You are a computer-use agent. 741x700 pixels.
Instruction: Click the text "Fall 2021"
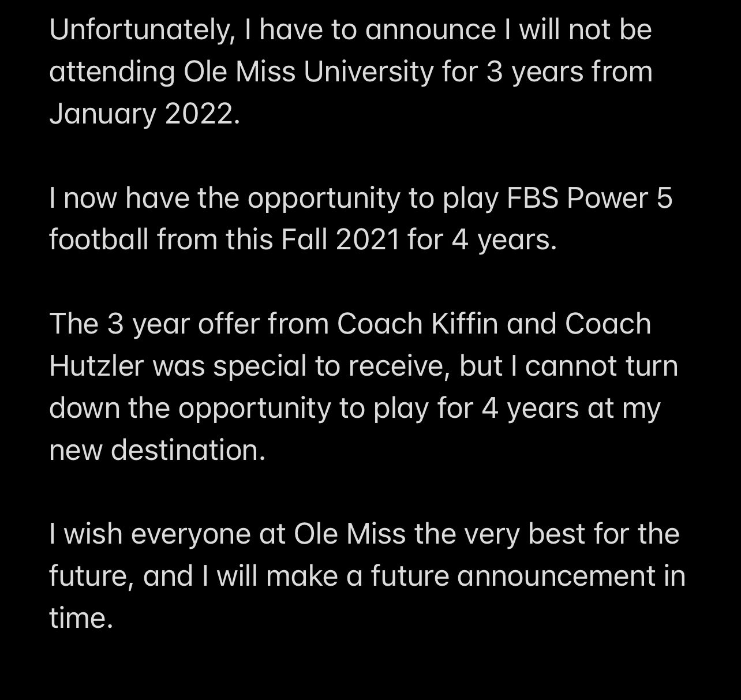click(340, 240)
